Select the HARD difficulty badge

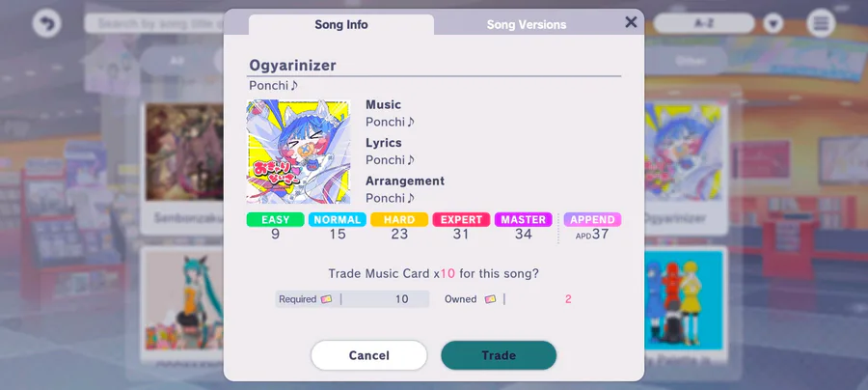(x=399, y=219)
